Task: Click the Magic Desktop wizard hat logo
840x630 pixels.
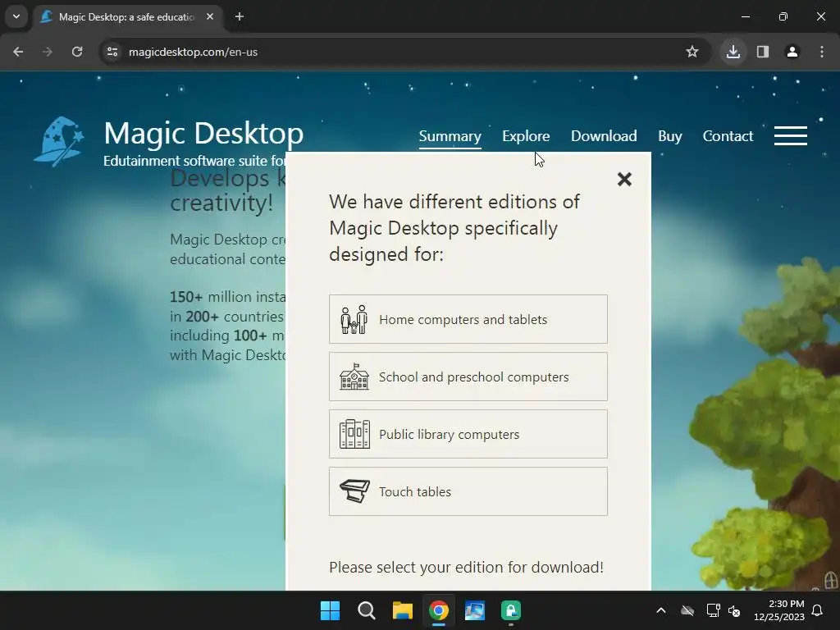Action: pos(59,141)
